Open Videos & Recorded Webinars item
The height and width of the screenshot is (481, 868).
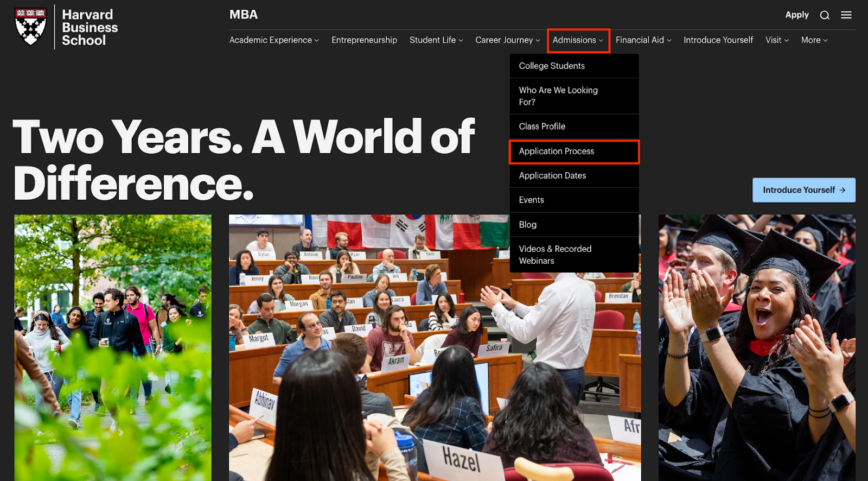tap(574, 255)
